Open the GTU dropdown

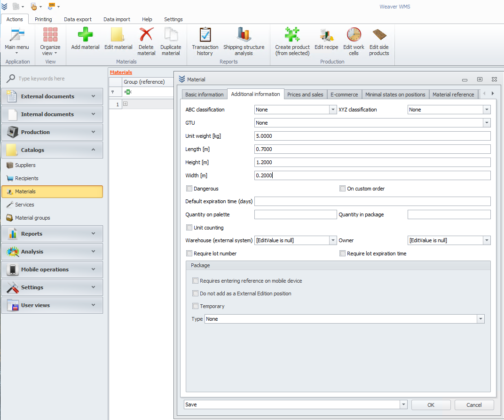(487, 123)
